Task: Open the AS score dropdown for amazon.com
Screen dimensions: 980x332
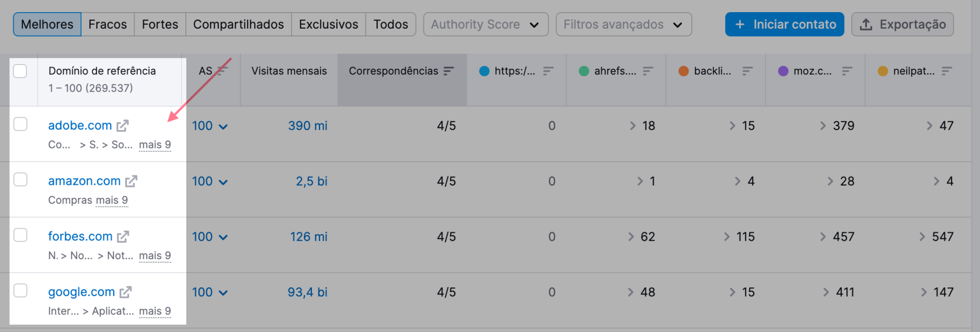Action: tap(224, 181)
